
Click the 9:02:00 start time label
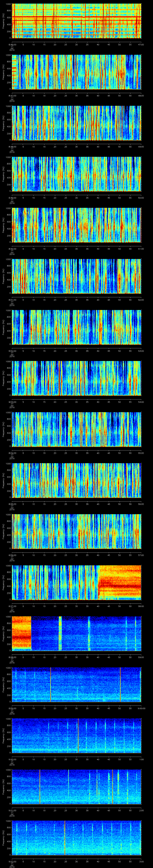[12, 862]
